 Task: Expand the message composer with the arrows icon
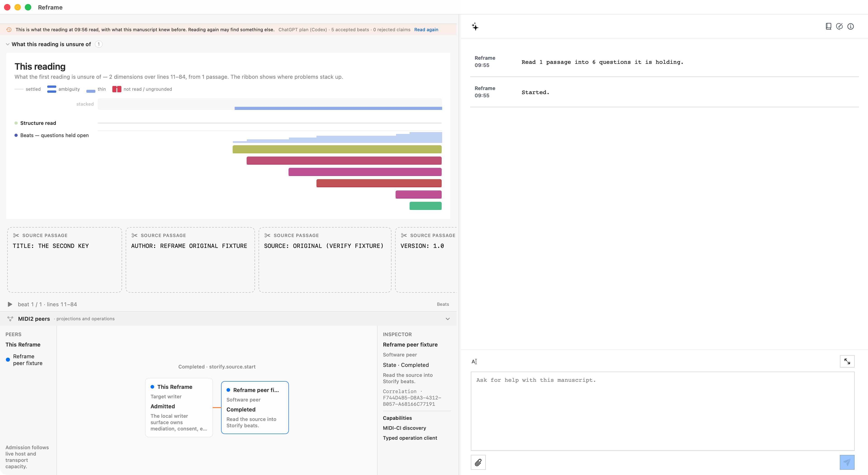point(847,361)
